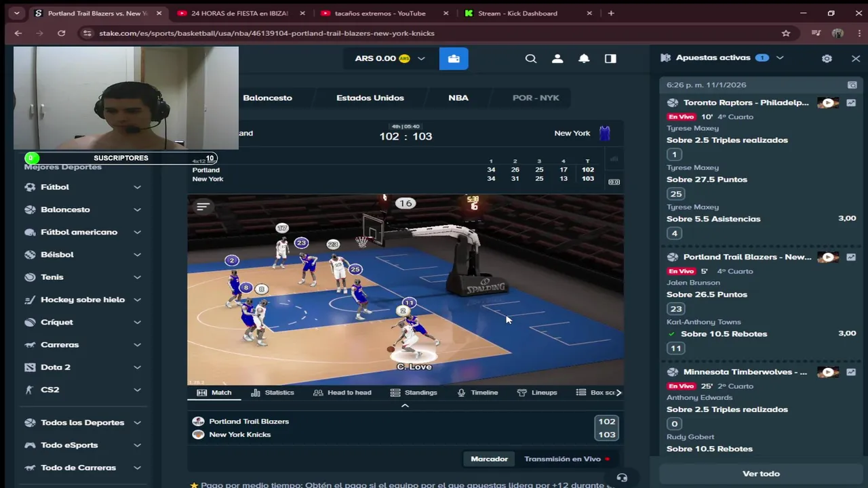868x488 pixels.
Task: Open bet settings gear in Apuestas activas
Action: (x=827, y=58)
